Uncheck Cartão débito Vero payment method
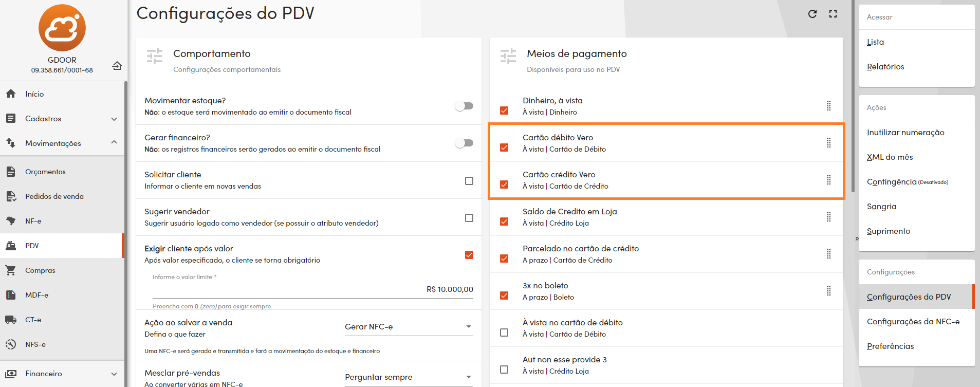This screenshot has width=980, height=387. [x=504, y=148]
